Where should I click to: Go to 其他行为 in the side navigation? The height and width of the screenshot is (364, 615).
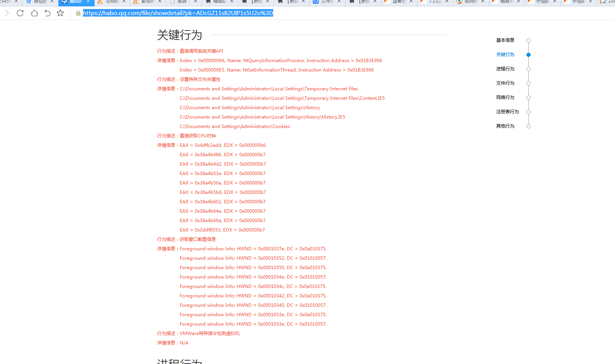(505, 126)
